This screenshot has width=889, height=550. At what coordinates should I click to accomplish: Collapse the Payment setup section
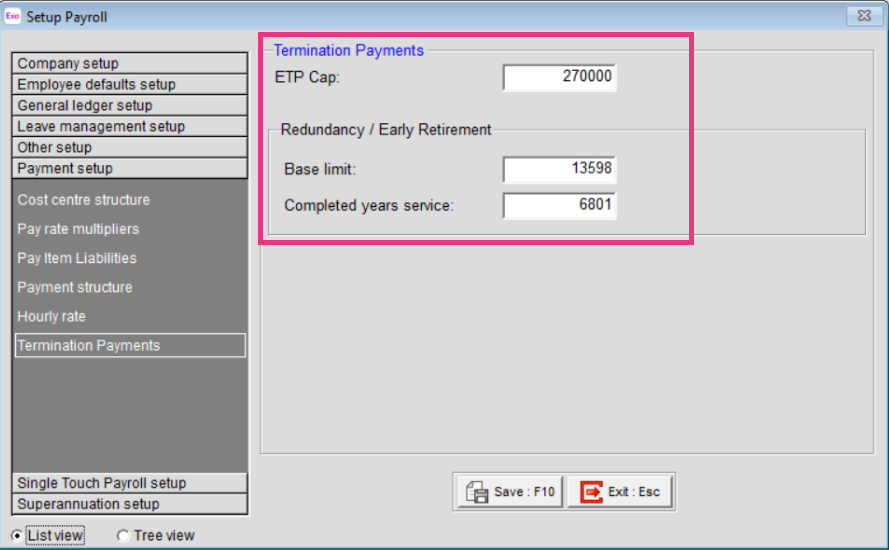coord(130,168)
